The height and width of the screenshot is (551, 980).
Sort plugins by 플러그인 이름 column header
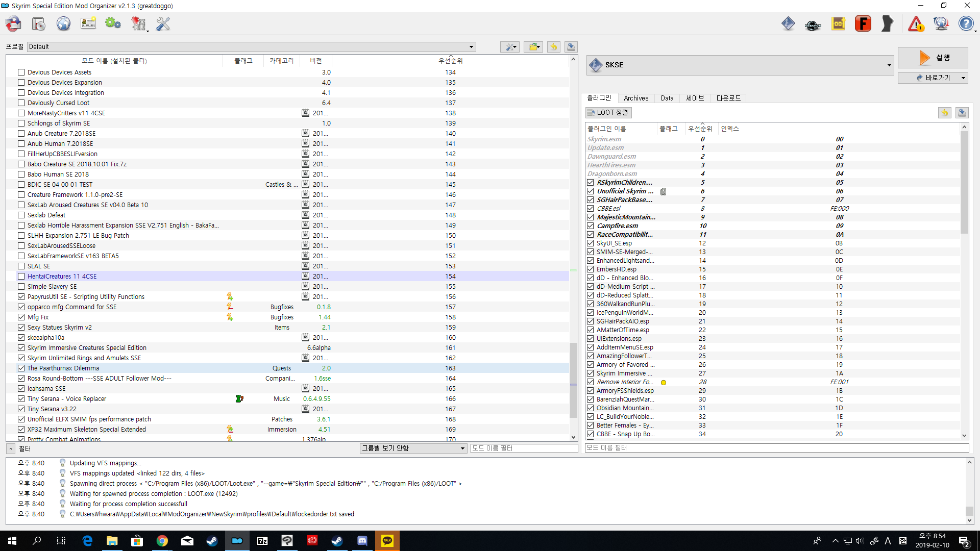621,129
